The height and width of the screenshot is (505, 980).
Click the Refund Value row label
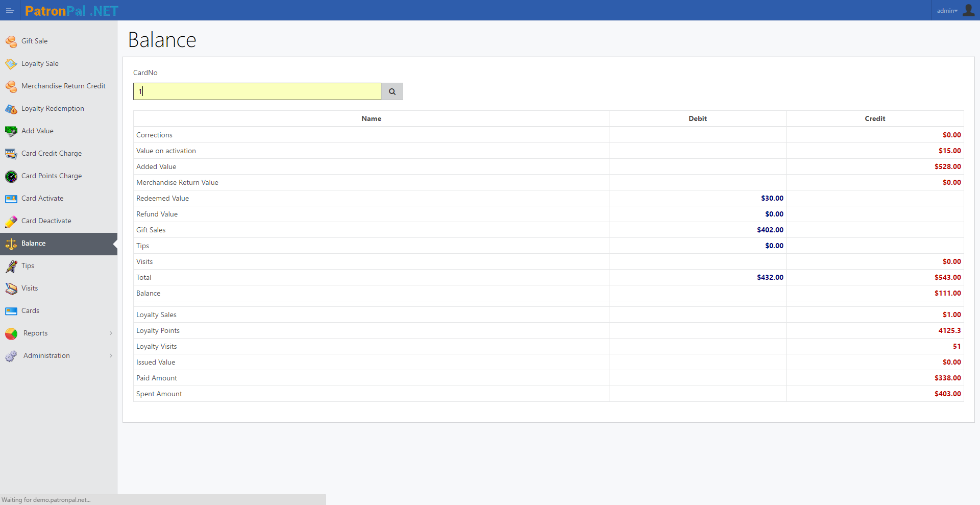click(x=157, y=214)
